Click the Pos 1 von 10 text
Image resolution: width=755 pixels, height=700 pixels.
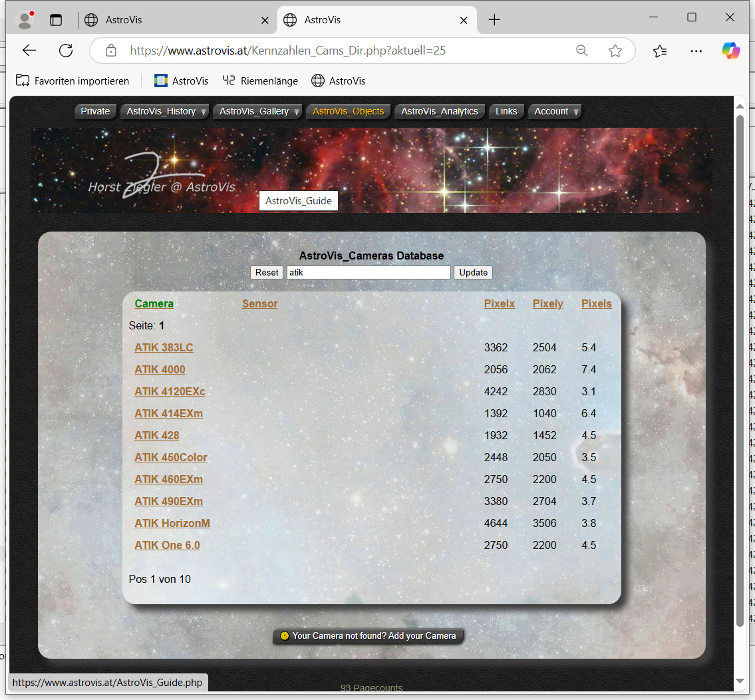click(x=160, y=579)
